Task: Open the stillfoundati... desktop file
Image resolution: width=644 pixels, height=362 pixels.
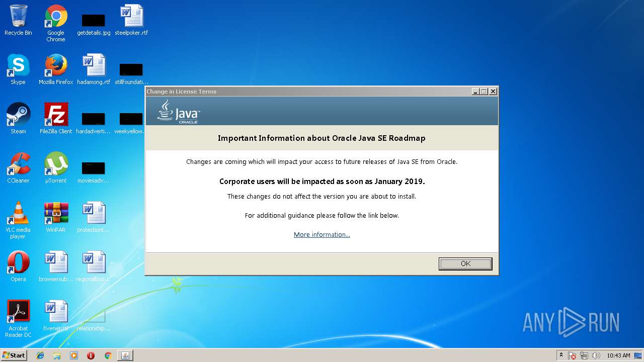Action: pos(131,73)
